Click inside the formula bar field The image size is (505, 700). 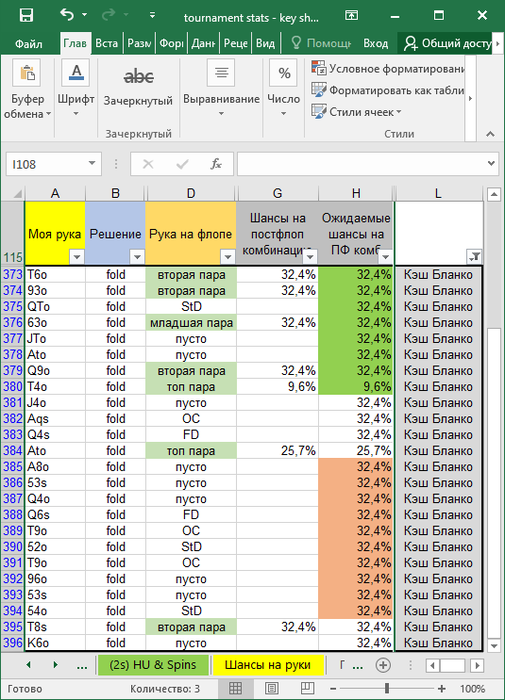[x=361, y=164]
